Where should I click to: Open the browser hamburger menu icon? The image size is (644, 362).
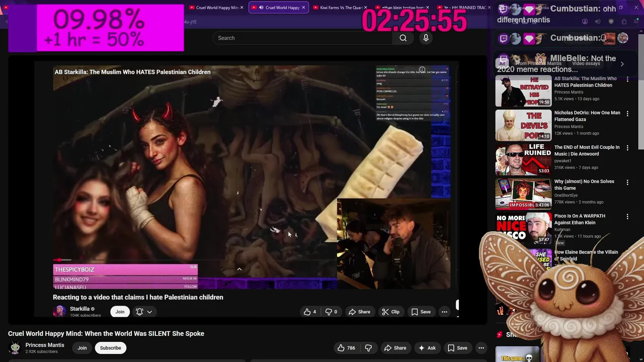[x=636, y=22]
